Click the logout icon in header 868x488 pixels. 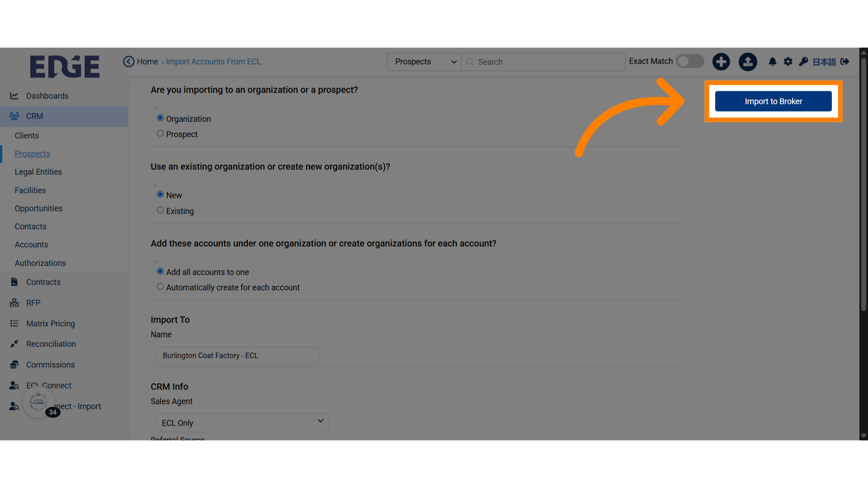pyautogui.click(x=845, y=61)
